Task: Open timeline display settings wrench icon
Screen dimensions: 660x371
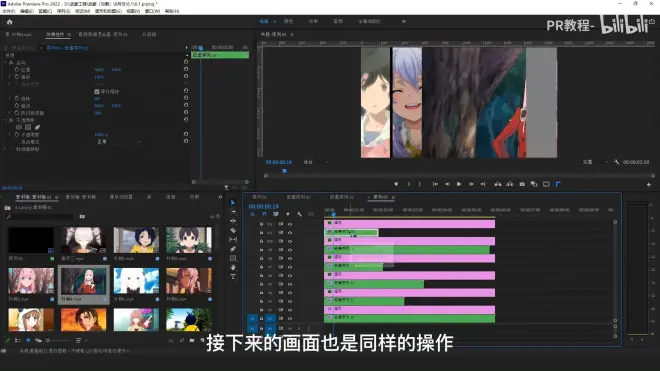Action: [299, 214]
